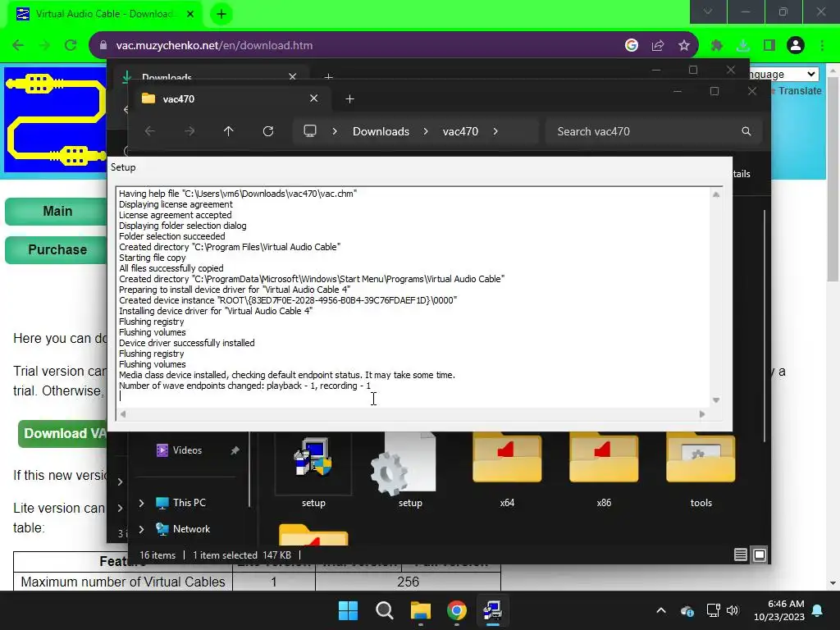Switch Explorer to details view
Viewport: 840px width, 630px height.
click(x=741, y=555)
